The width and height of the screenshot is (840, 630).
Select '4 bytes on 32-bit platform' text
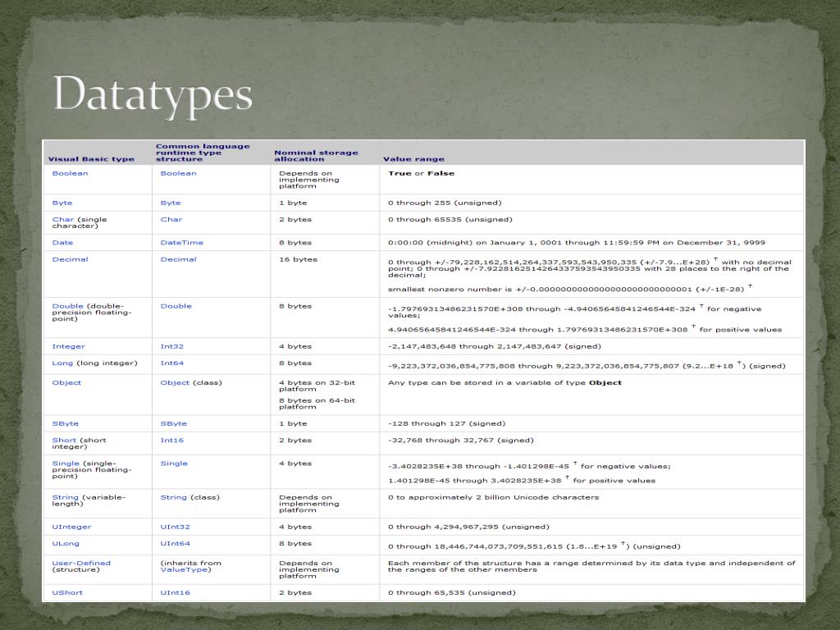(x=317, y=386)
